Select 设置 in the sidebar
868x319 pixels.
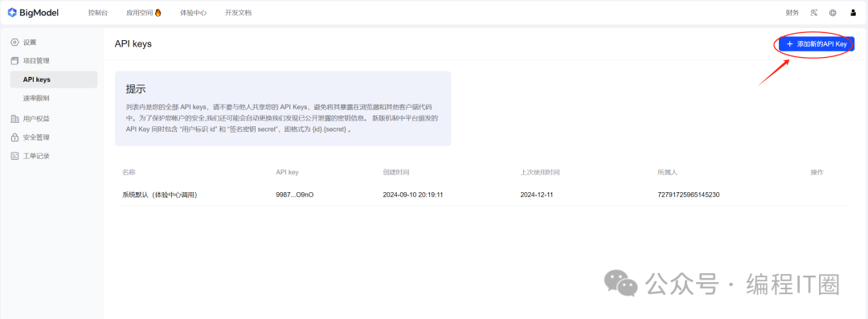coord(30,42)
